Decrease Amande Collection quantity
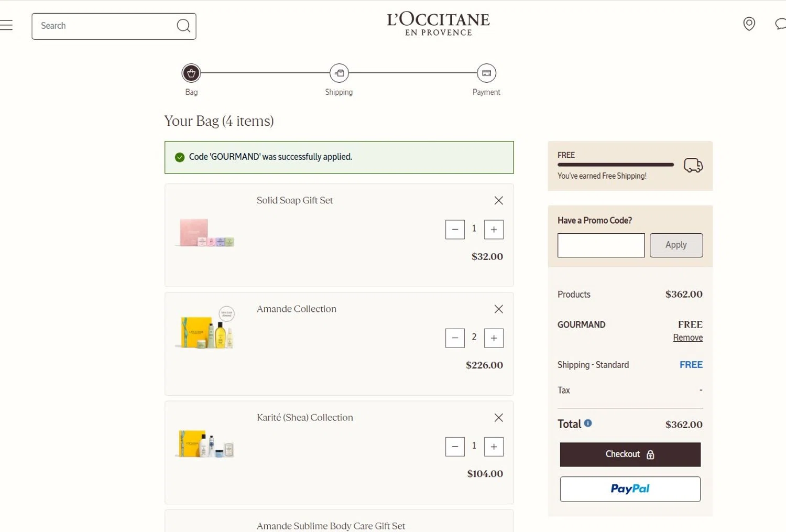 [455, 338]
